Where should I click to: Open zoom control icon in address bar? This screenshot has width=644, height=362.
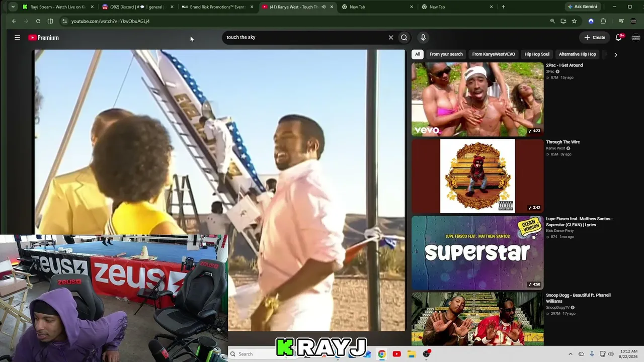pos(552,21)
